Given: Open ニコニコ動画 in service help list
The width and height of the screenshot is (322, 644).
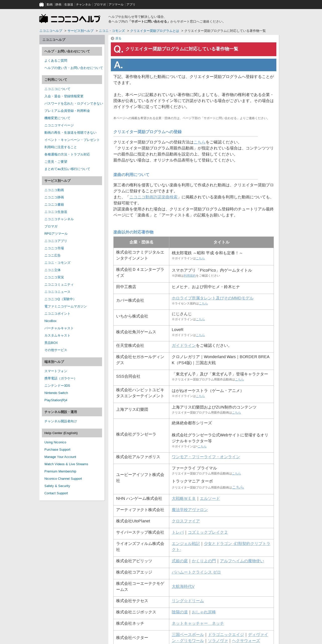Looking at the screenshot, I should 54,190.
